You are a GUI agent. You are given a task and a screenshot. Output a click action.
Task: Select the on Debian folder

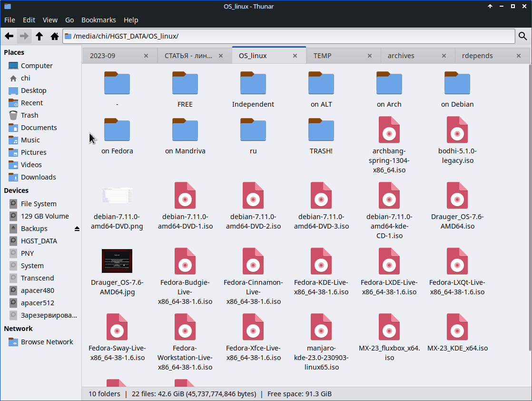[x=457, y=90]
